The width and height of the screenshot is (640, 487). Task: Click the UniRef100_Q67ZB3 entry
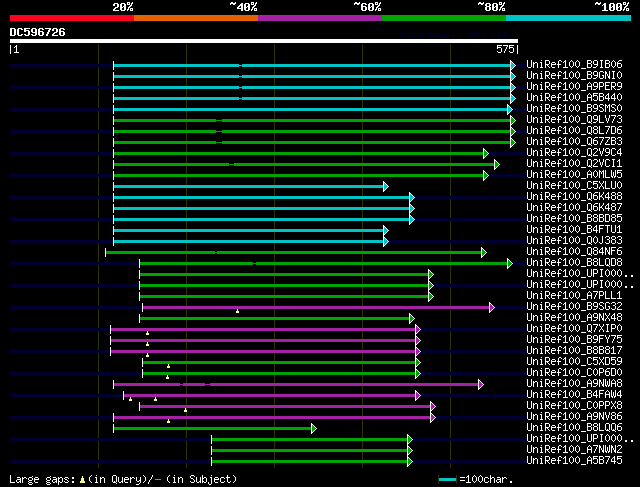tap(574, 142)
